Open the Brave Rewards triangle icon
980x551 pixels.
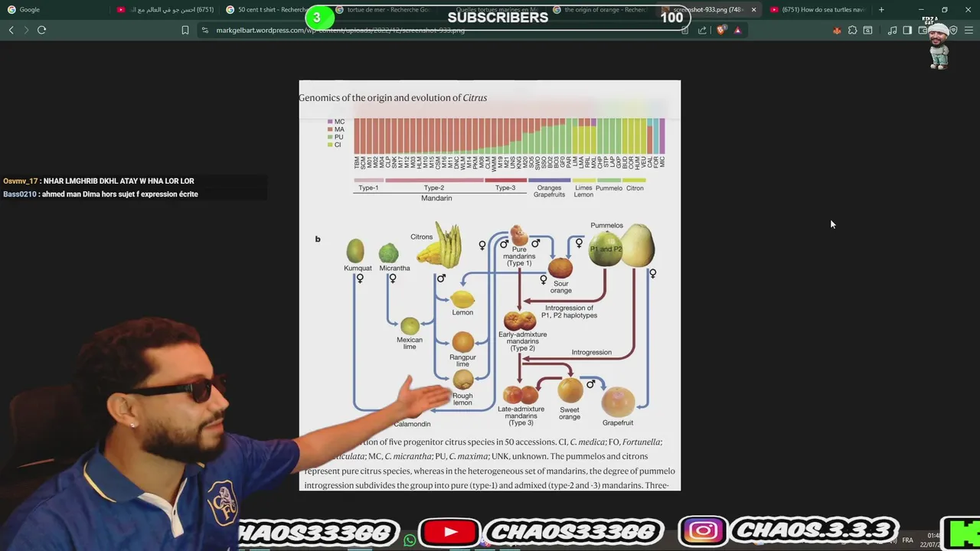737,30
